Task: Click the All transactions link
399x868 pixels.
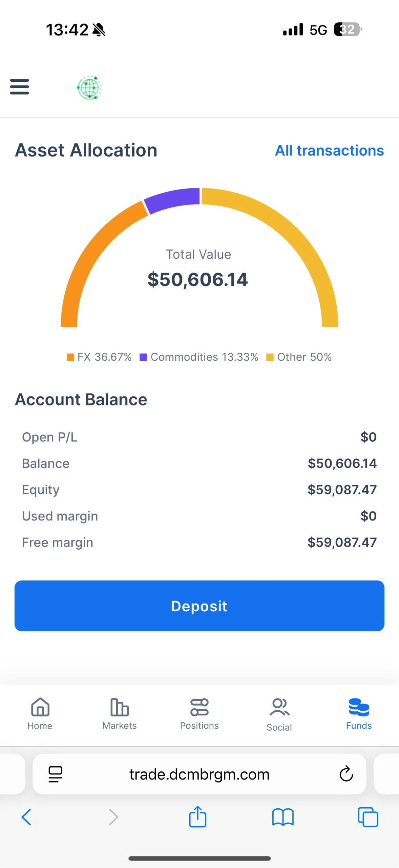Action: pos(329,151)
